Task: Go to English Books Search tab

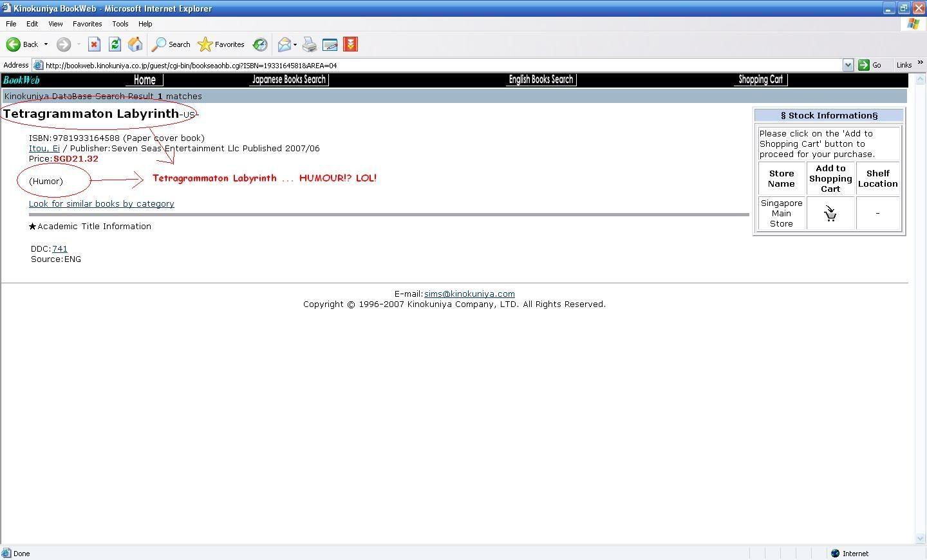Action: click(541, 80)
